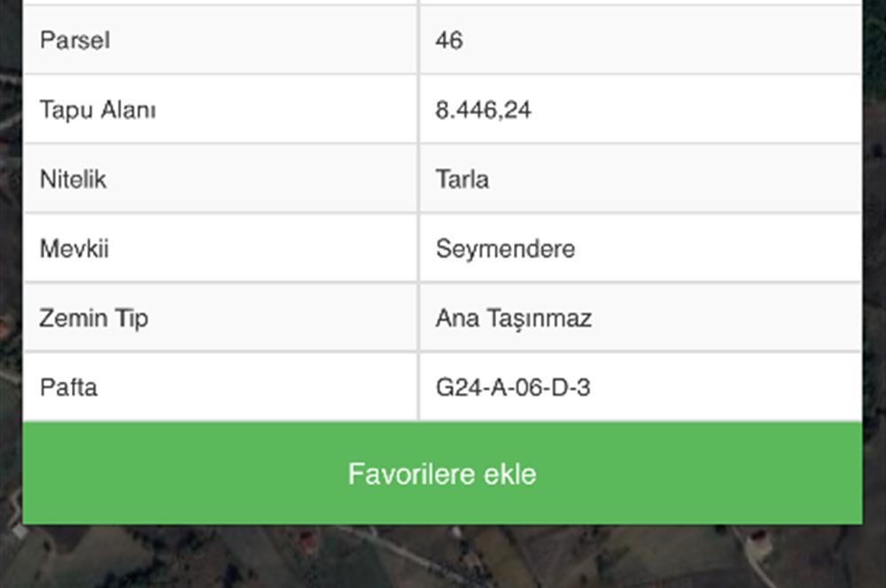Click the G24-A-06-D-3 sheet code
This screenshot has width=886, height=588.
click(x=513, y=388)
